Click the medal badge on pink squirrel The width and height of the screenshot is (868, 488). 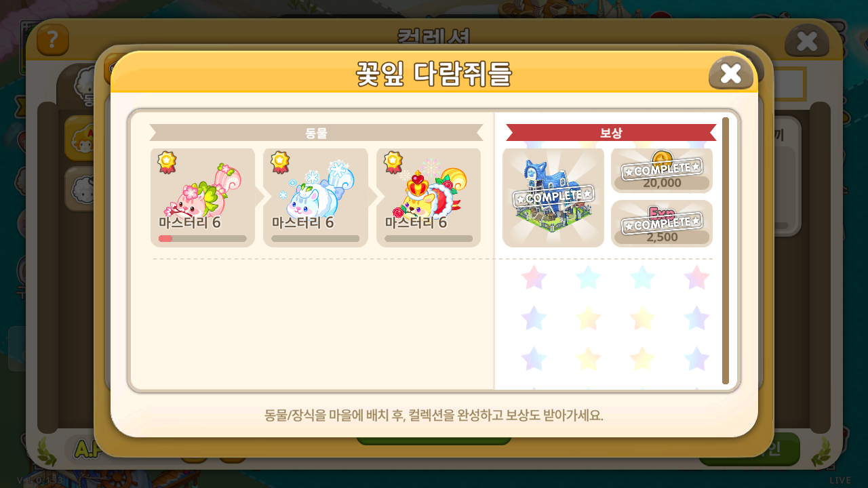coord(167,163)
